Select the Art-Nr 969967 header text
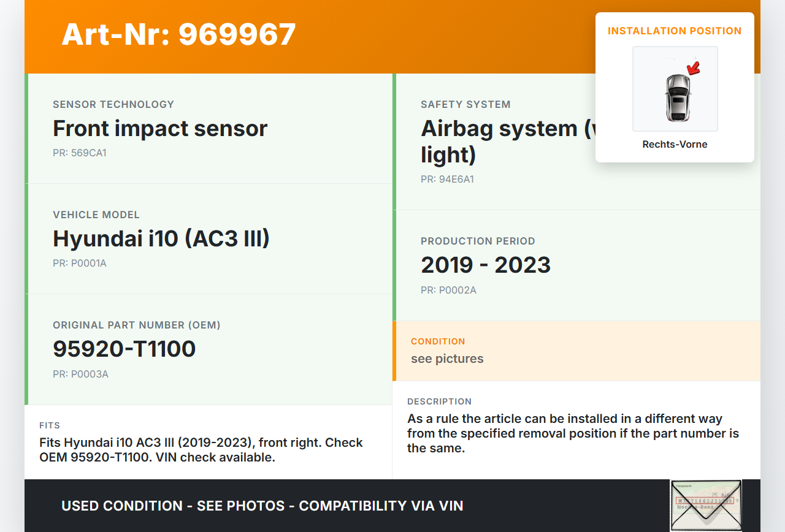 (178, 34)
